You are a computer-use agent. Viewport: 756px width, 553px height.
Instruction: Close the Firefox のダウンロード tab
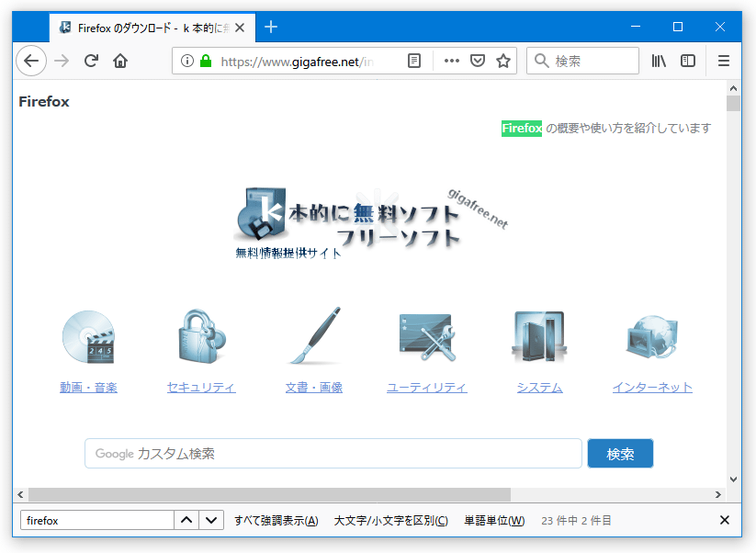coord(240,28)
